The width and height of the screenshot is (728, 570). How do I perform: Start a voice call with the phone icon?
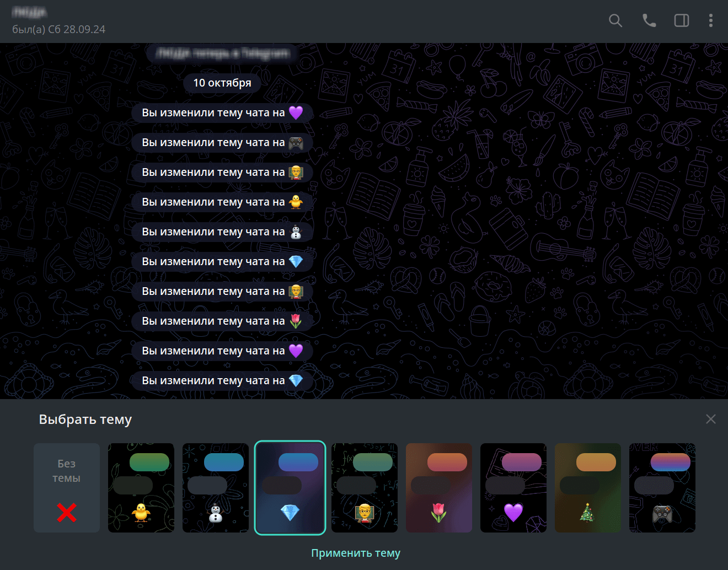[x=649, y=21]
